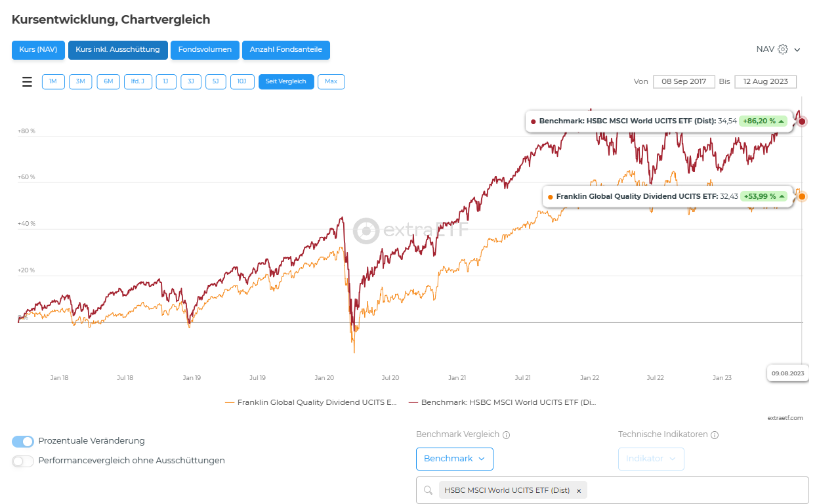817x504 pixels.
Task: Click the NAV settings gear icon
Action: [x=782, y=49]
